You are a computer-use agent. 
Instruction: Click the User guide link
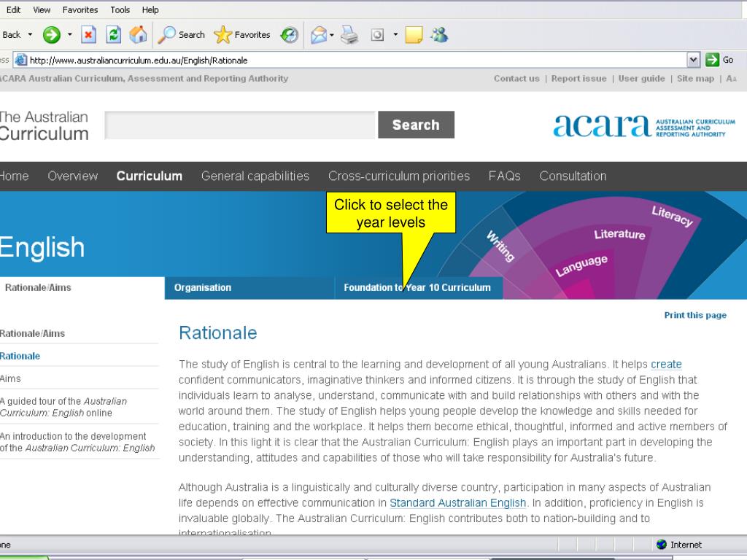(x=641, y=79)
